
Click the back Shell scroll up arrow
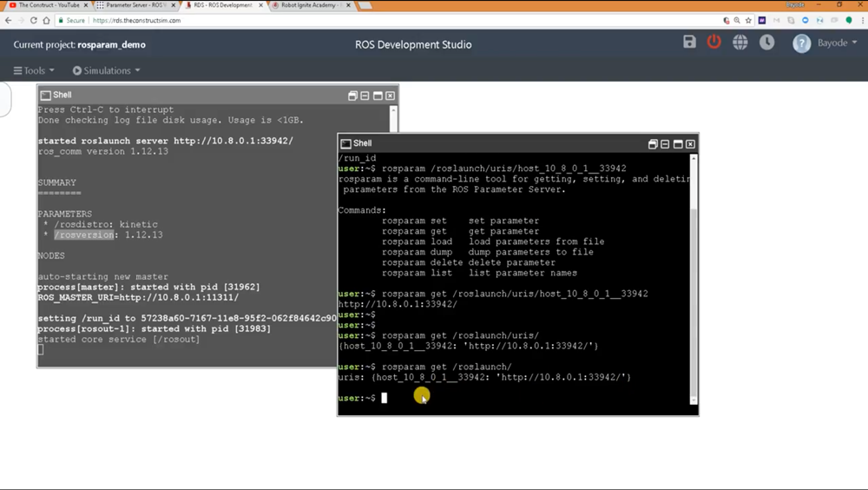coord(393,109)
